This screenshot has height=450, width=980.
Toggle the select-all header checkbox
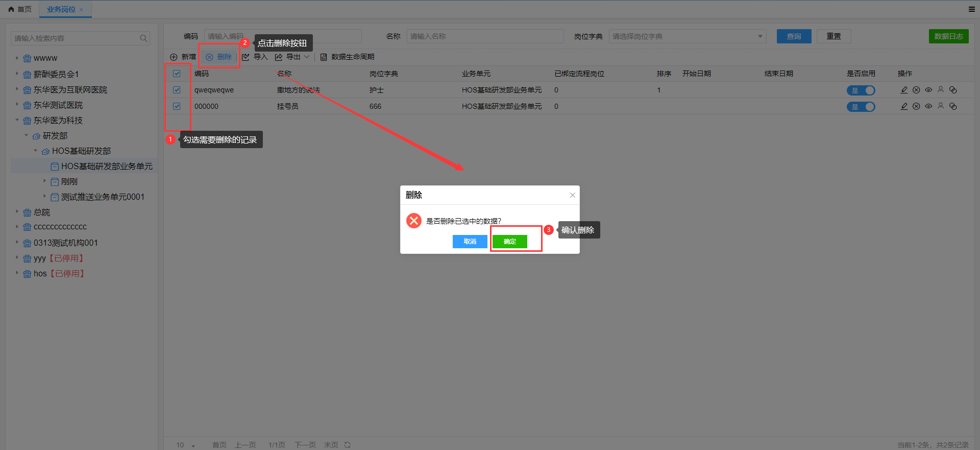(x=177, y=74)
